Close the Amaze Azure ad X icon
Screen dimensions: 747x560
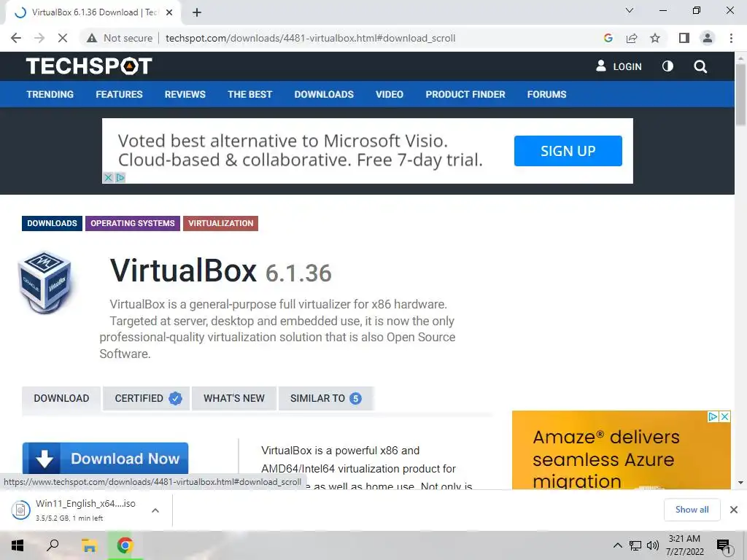724,416
